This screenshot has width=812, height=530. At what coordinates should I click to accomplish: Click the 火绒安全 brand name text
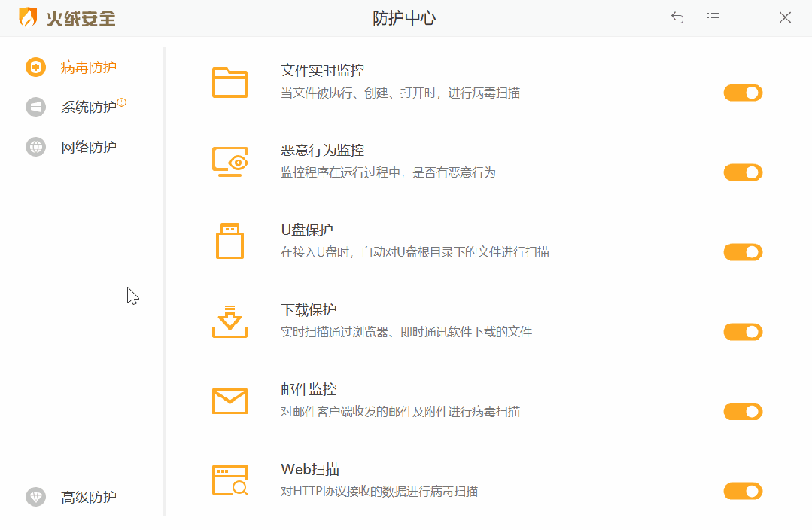81,18
